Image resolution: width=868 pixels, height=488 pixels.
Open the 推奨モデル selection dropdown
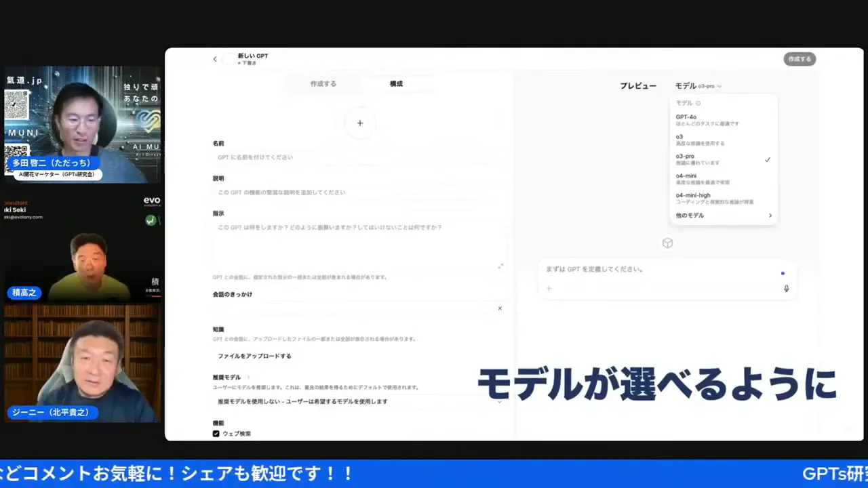click(x=359, y=401)
